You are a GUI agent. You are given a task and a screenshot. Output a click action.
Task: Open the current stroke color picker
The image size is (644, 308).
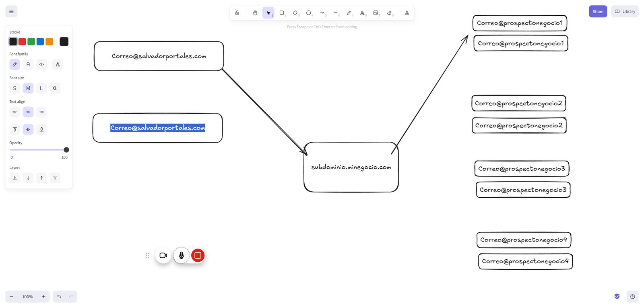[x=64, y=41]
